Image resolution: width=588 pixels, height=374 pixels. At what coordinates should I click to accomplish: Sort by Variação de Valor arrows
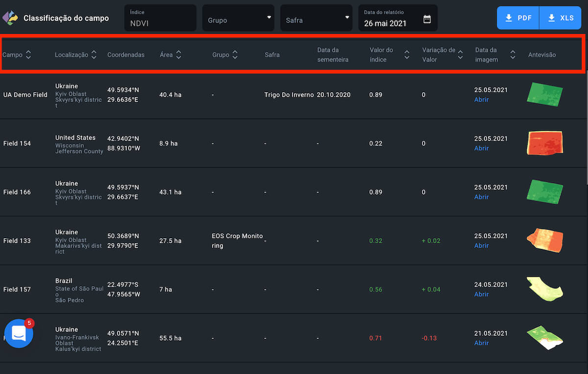point(460,55)
